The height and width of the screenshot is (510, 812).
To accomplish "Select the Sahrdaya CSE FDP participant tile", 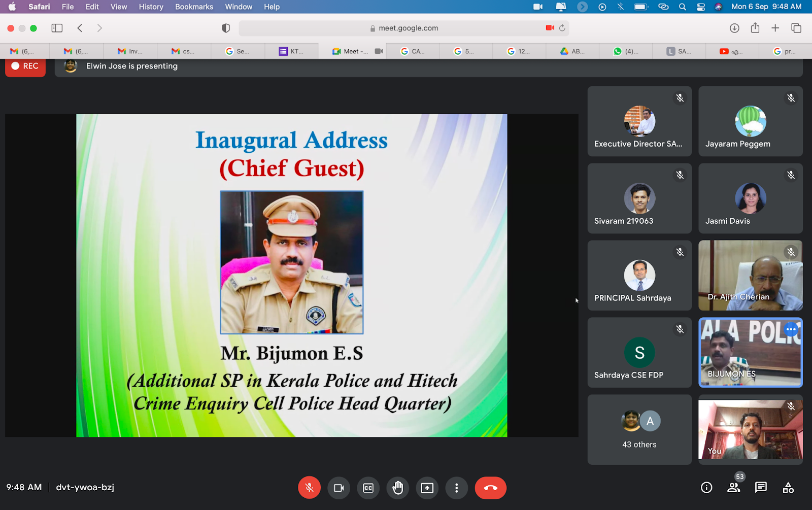I will [x=639, y=353].
